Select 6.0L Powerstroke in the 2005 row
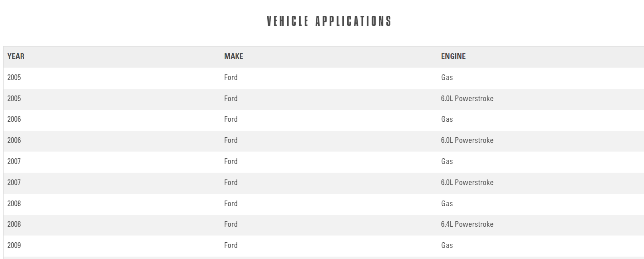644x259 pixels. tap(467, 99)
